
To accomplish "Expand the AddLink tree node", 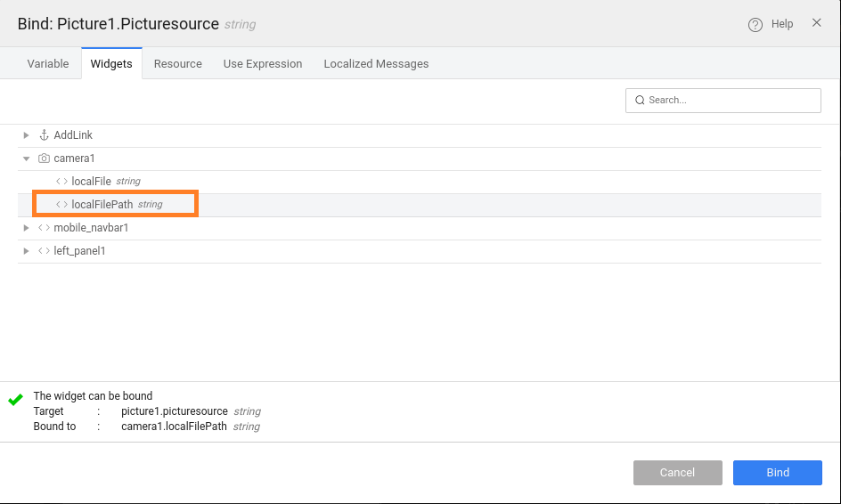I will [27, 135].
